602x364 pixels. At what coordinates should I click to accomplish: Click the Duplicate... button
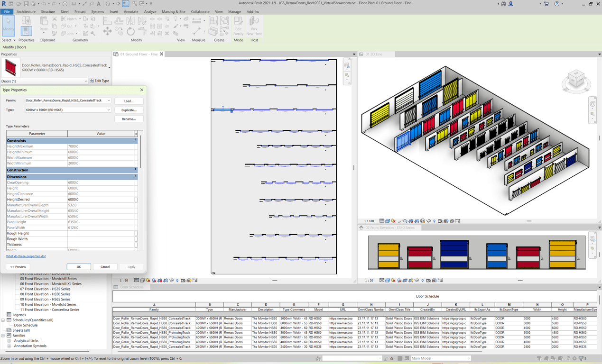[129, 110]
